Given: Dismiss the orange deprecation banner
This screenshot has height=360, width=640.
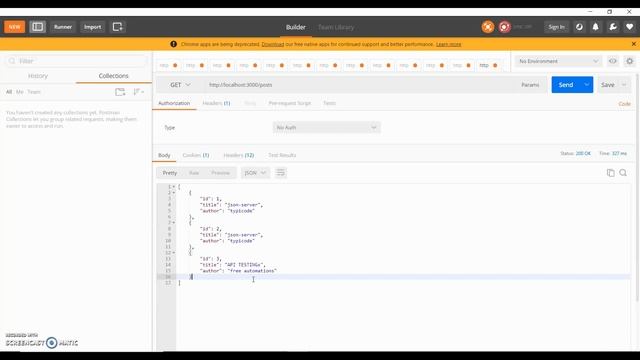Looking at the screenshot, I should [633, 44].
